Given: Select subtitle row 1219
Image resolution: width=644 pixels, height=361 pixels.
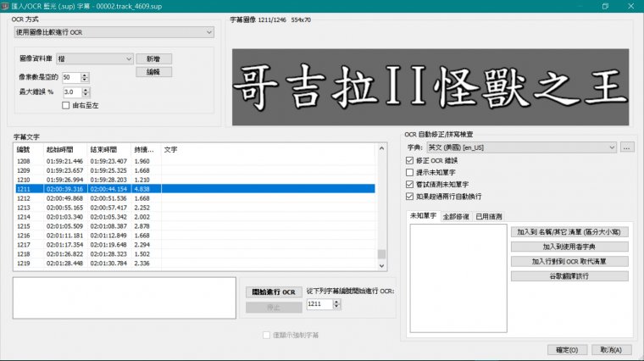Looking at the screenshot, I should (x=195, y=264).
